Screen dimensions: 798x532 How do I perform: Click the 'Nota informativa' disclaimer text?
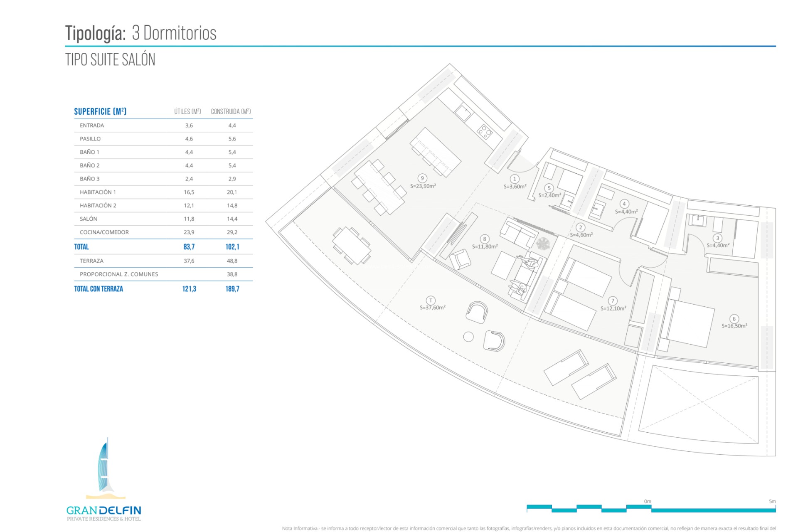pyautogui.click(x=529, y=528)
